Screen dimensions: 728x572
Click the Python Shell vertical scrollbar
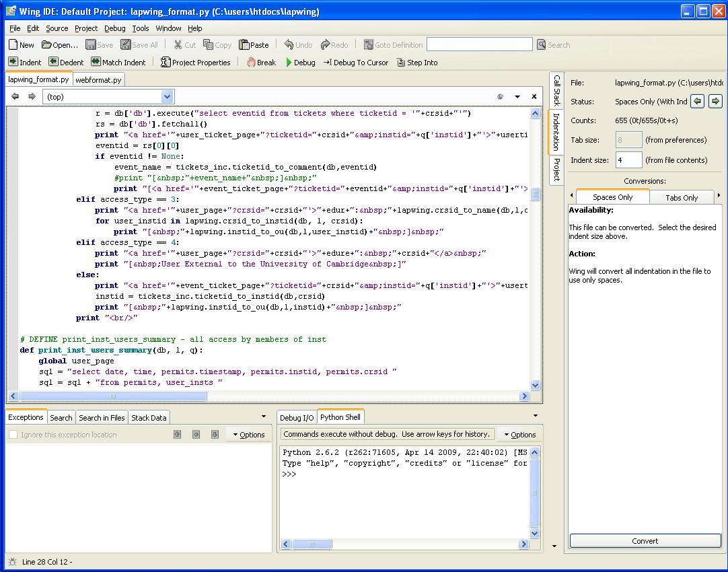pyautogui.click(x=534, y=493)
